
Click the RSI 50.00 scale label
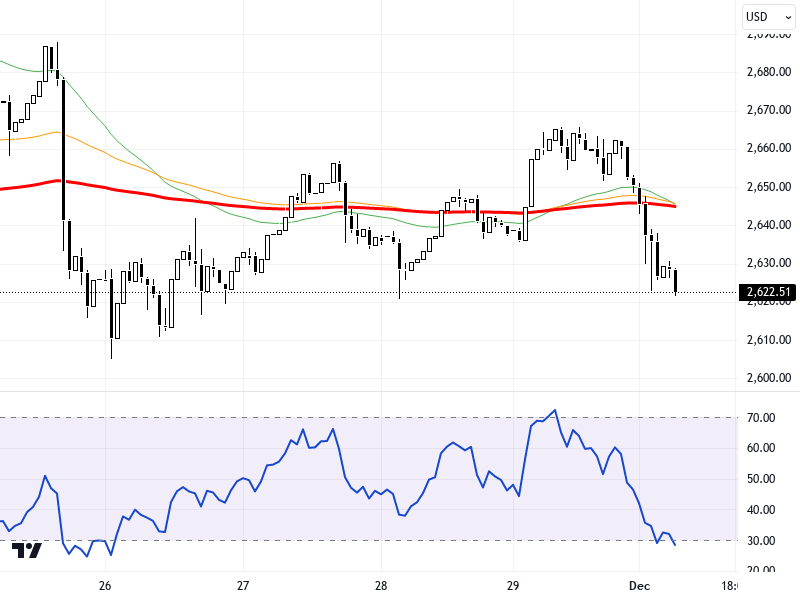pyautogui.click(x=762, y=479)
